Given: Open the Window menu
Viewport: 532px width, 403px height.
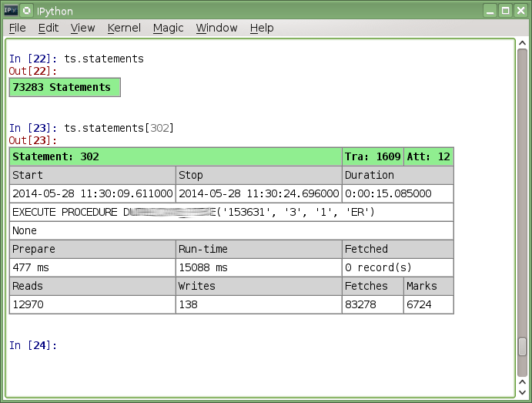Looking at the screenshot, I should [216, 28].
